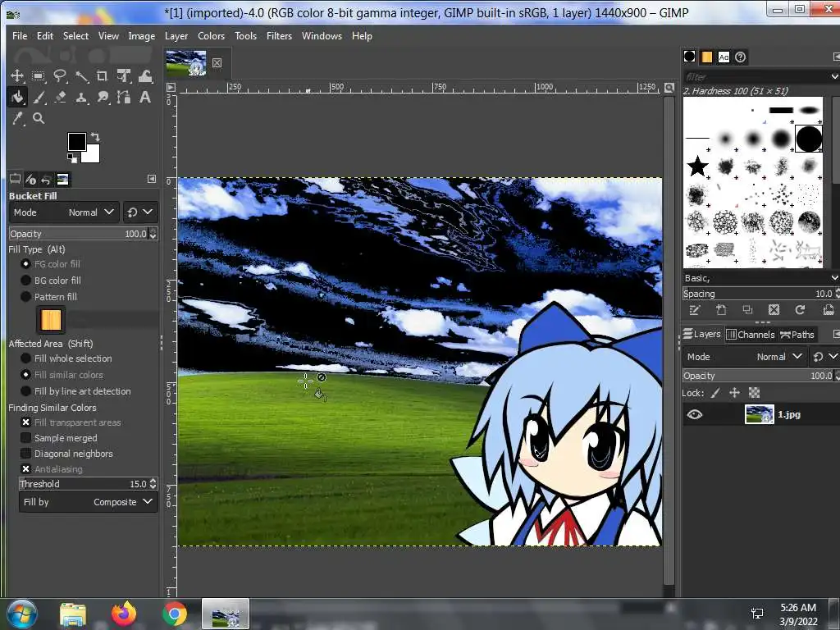This screenshot has height=630, width=840.
Task: Select the Crop tool
Action: point(103,76)
